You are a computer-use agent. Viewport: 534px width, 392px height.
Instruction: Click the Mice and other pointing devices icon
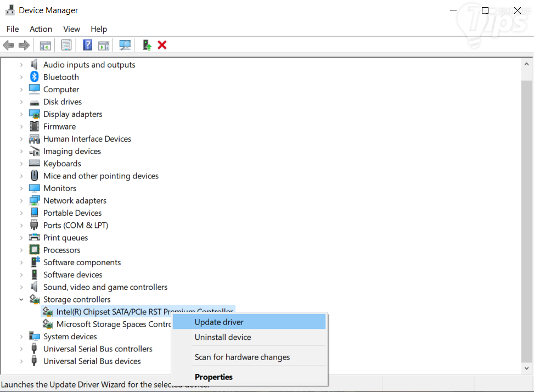click(35, 175)
